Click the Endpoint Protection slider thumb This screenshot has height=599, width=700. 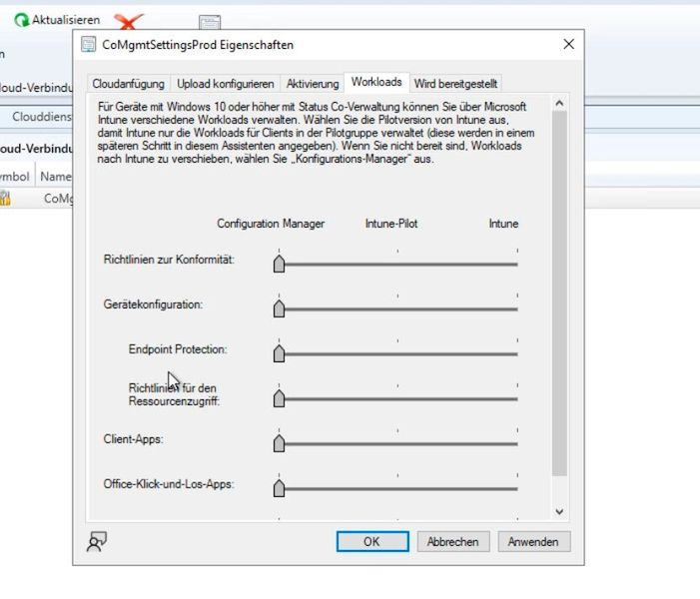279,353
